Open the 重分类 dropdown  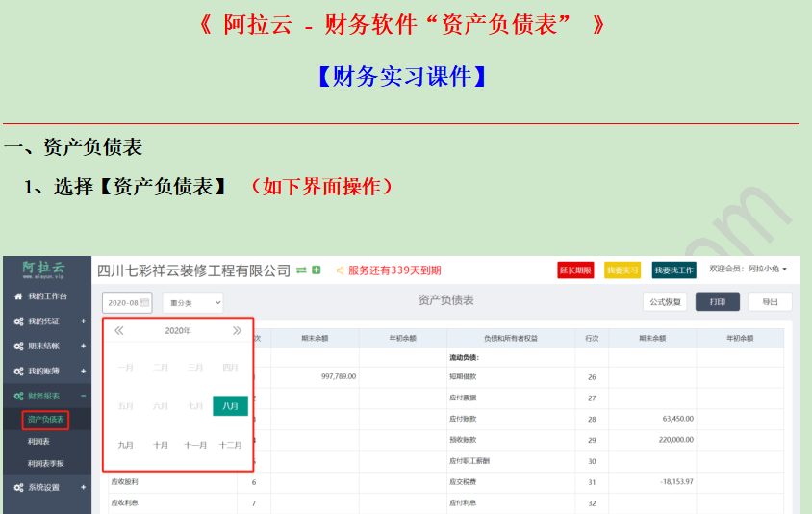click(x=192, y=302)
